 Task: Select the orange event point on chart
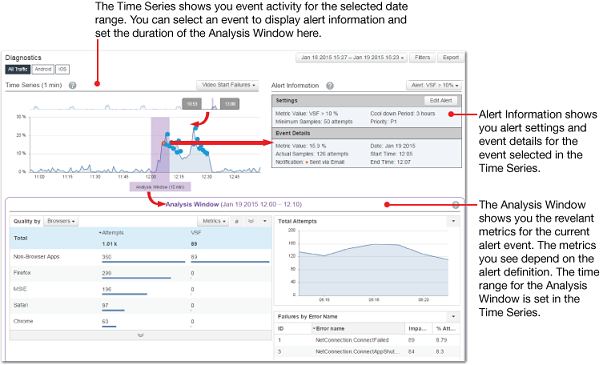pos(164,143)
